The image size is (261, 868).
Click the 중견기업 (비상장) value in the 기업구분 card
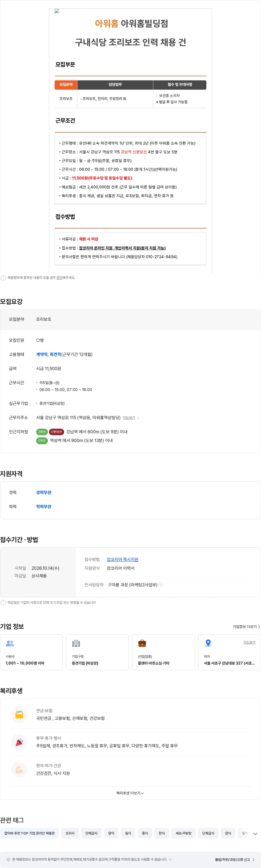[x=85, y=663]
